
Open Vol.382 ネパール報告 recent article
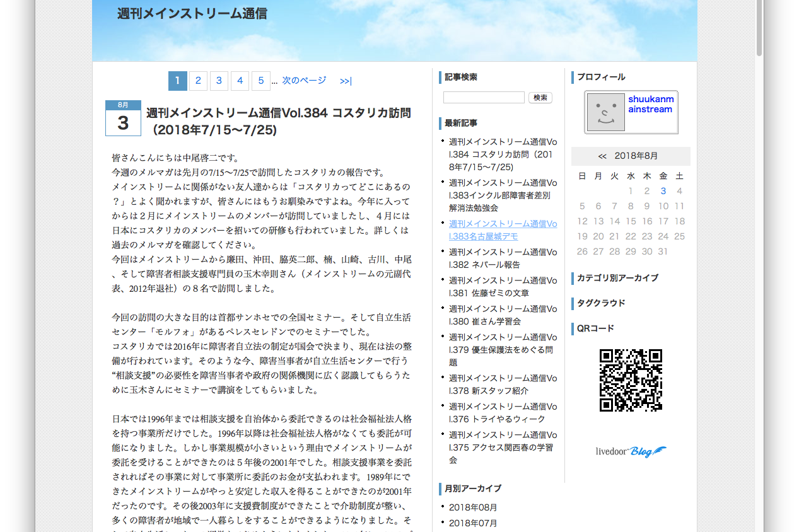503,258
